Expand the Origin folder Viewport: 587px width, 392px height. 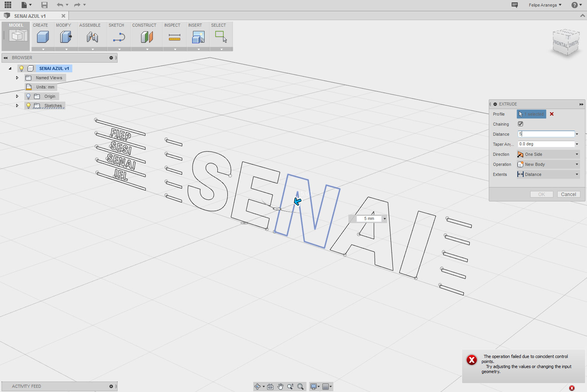(17, 96)
